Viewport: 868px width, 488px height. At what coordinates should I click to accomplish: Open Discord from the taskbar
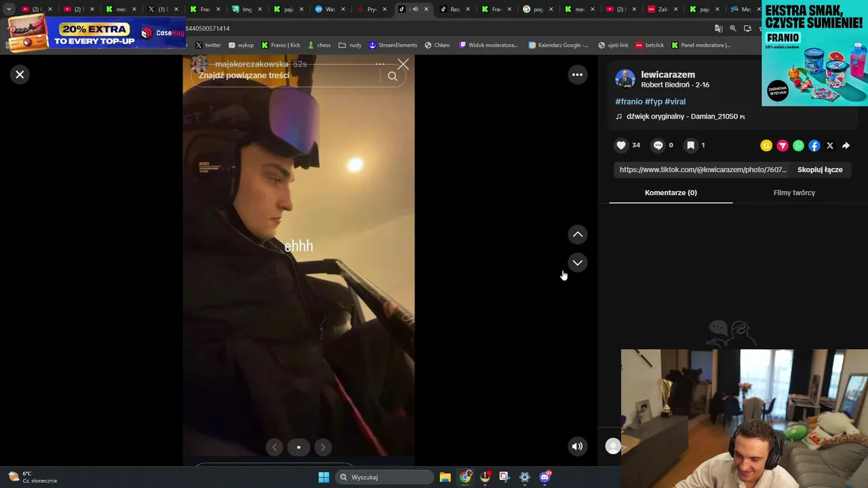545,477
